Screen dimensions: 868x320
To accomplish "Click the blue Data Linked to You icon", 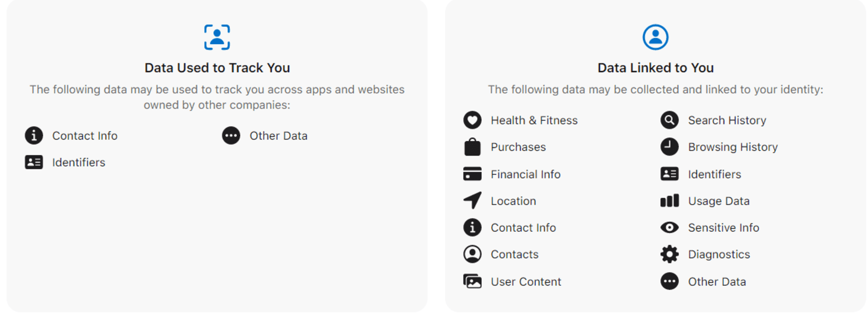I will pyautogui.click(x=655, y=37).
